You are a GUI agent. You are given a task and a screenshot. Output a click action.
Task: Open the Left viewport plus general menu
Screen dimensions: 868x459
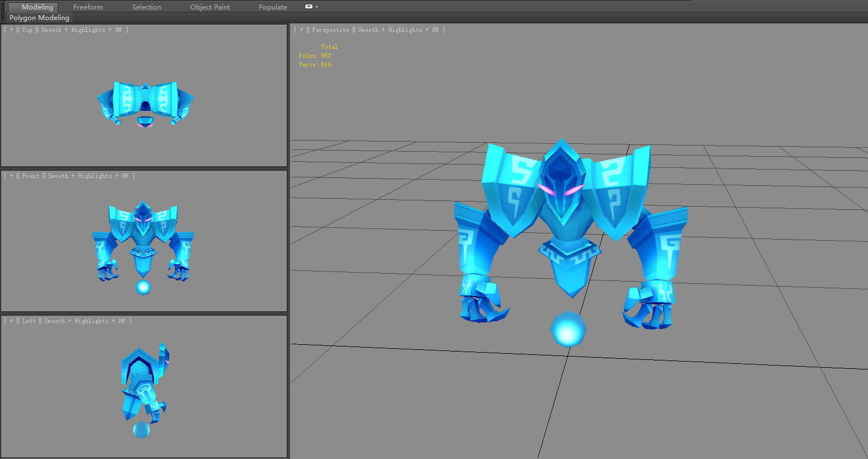click(11, 321)
